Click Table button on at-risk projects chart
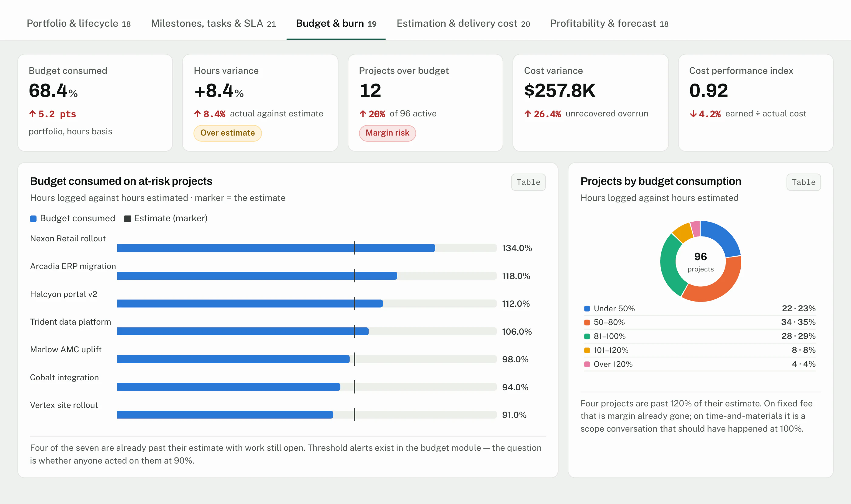 pyautogui.click(x=528, y=182)
